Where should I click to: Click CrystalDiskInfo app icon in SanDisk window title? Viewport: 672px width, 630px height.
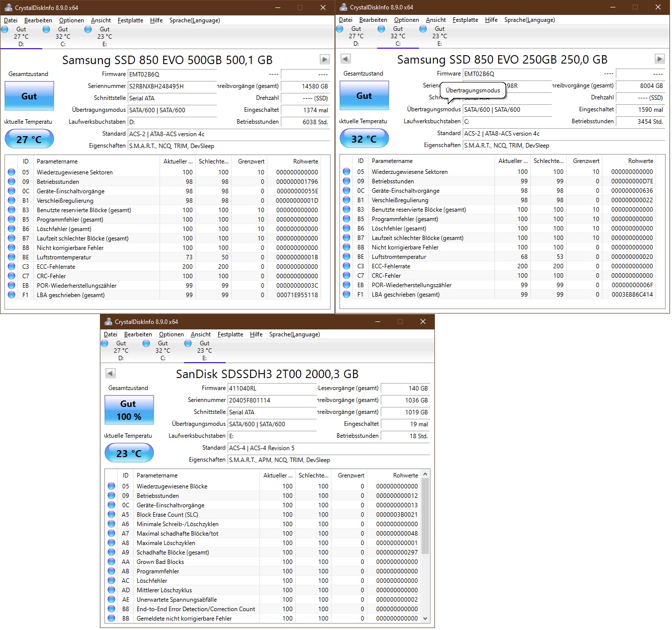[108, 321]
